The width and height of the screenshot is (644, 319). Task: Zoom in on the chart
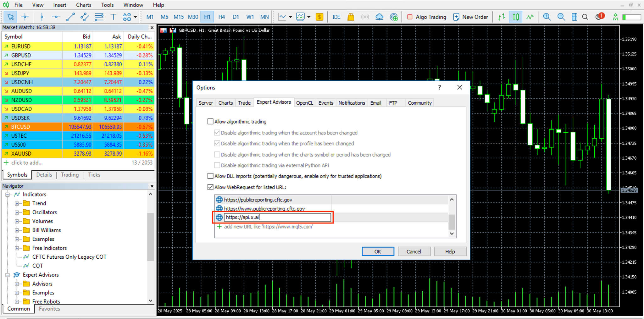click(x=547, y=17)
